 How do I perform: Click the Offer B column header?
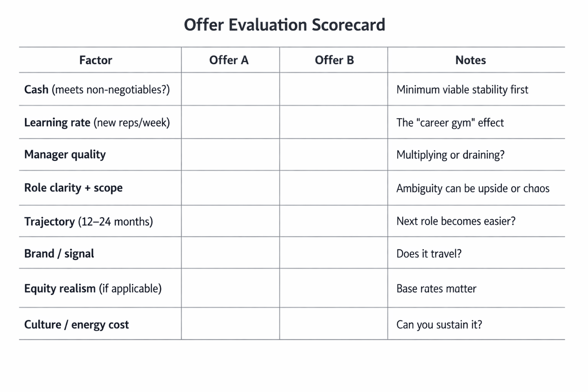[334, 60]
